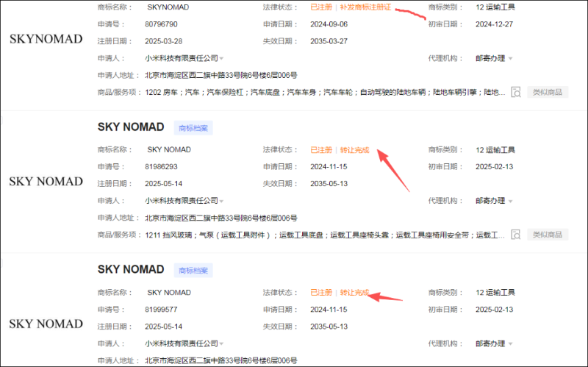The width and height of the screenshot is (588, 367).
Task: Click 邮寄办理 agency text in record 80796790
Action: tap(490, 58)
